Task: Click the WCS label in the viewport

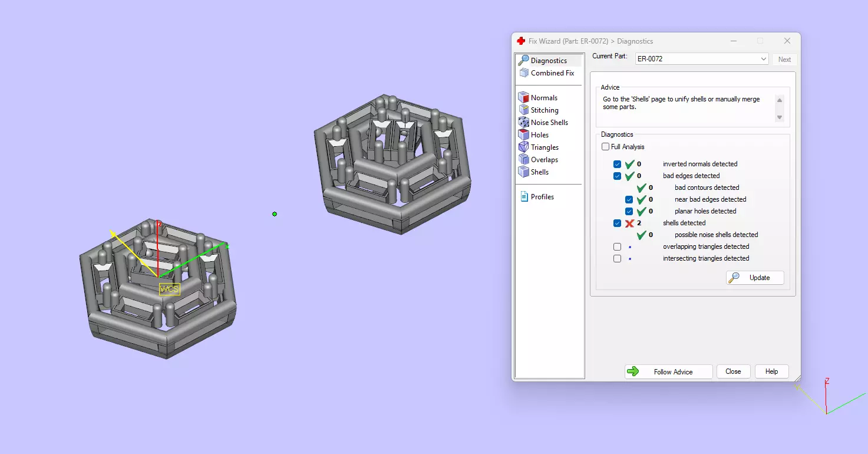Action: tap(169, 289)
